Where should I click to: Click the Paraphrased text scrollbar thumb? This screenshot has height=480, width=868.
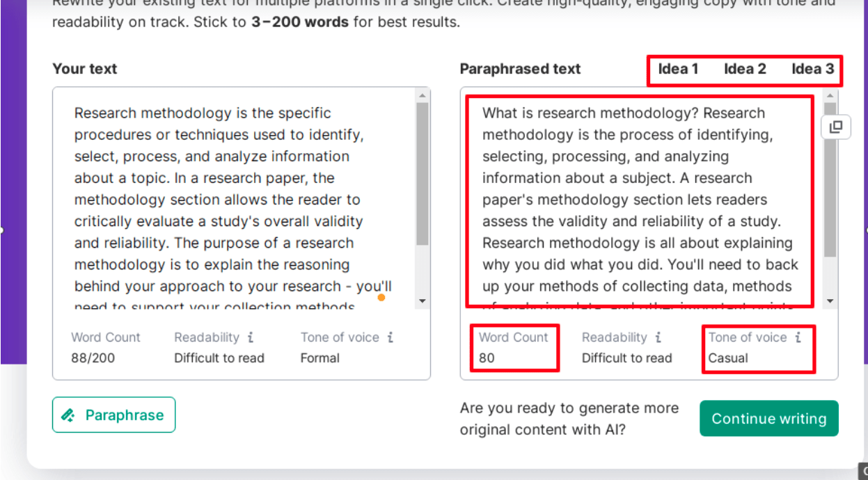coord(830,179)
